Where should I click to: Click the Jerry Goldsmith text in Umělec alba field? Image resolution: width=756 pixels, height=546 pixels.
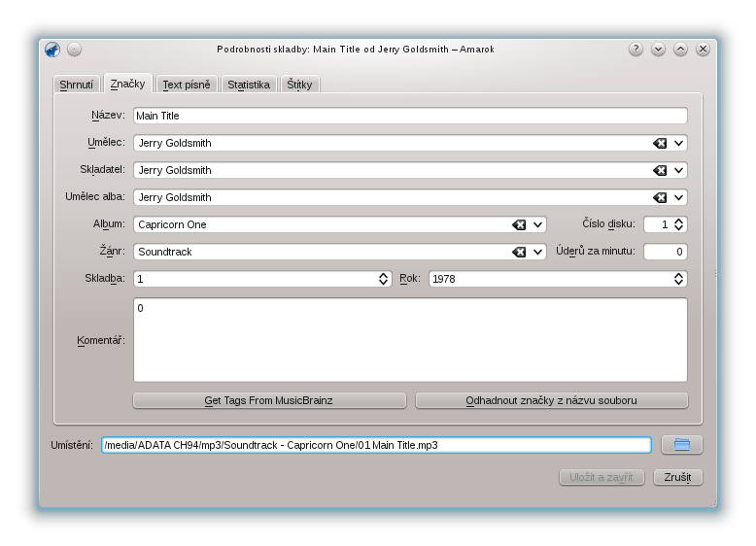[x=175, y=197]
